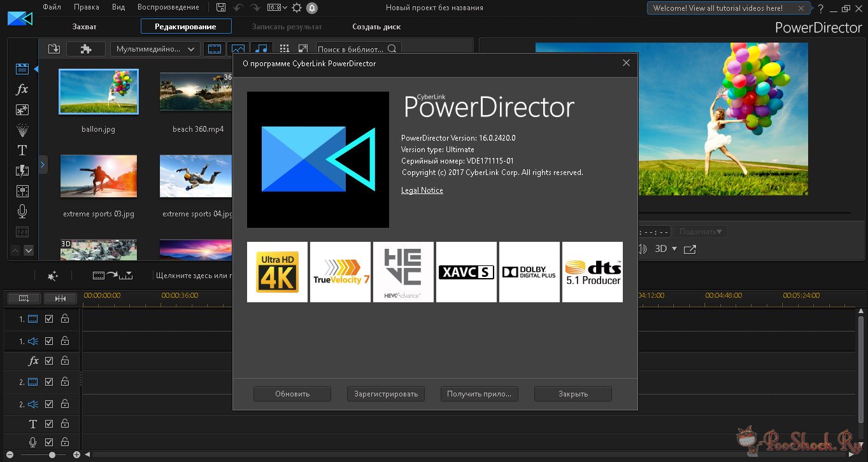Lock video track 1 with the padlock
The height and width of the screenshot is (462, 868).
coord(65,318)
